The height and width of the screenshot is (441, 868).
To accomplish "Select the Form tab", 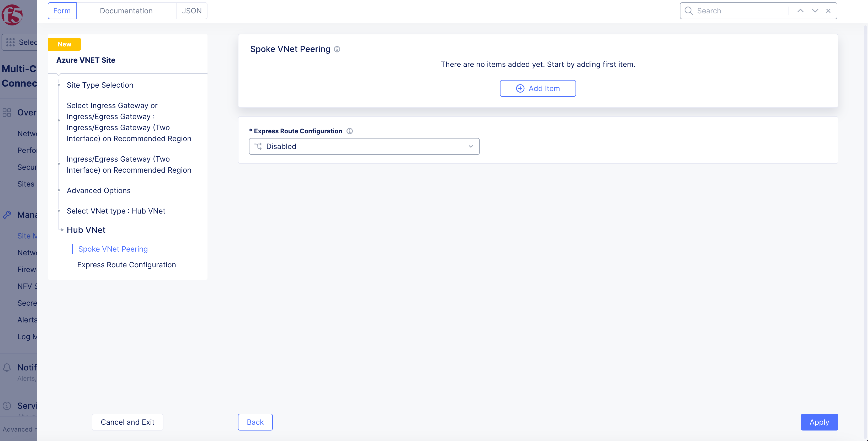I will [x=62, y=11].
